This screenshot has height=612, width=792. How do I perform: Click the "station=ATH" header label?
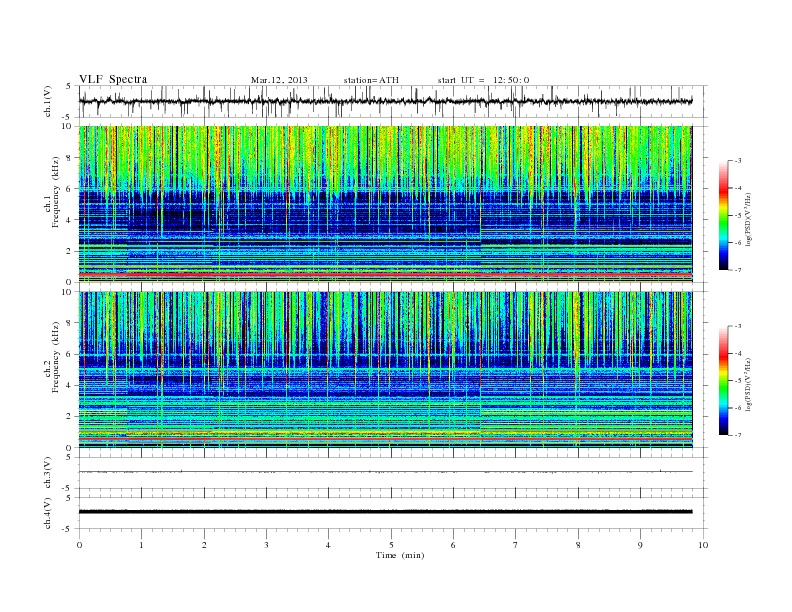(371, 80)
